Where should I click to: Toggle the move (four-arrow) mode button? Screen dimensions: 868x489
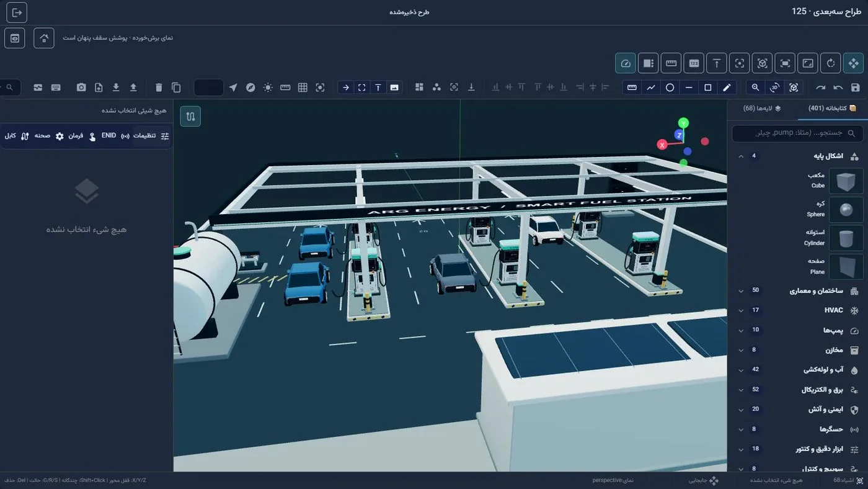854,63
